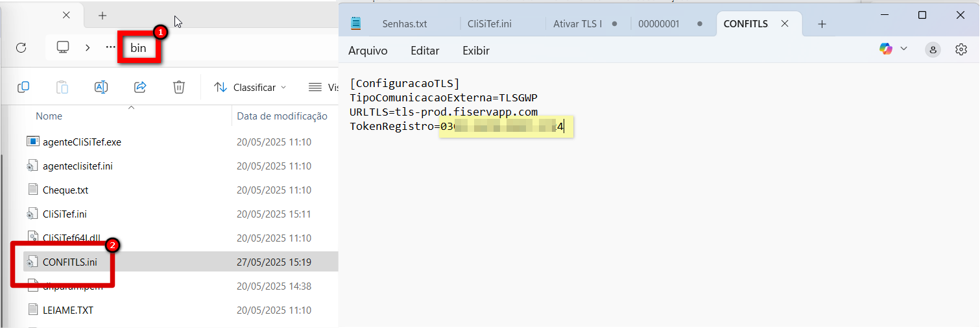The height and width of the screenshot is (328, 980).
Task: Expand the Classificar sort dropdown
Action: [250, 87]
